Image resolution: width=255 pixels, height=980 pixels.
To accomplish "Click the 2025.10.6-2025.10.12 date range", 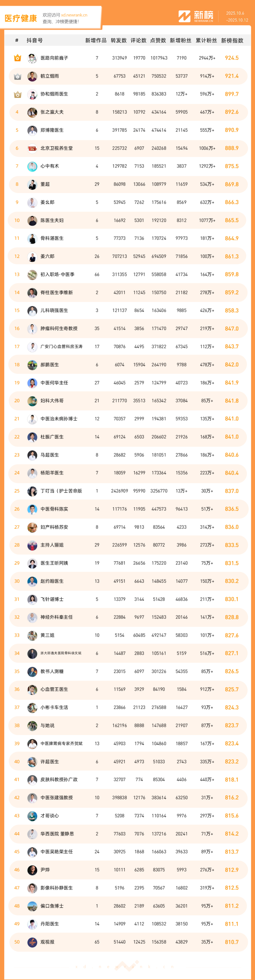I will [237, 17].
